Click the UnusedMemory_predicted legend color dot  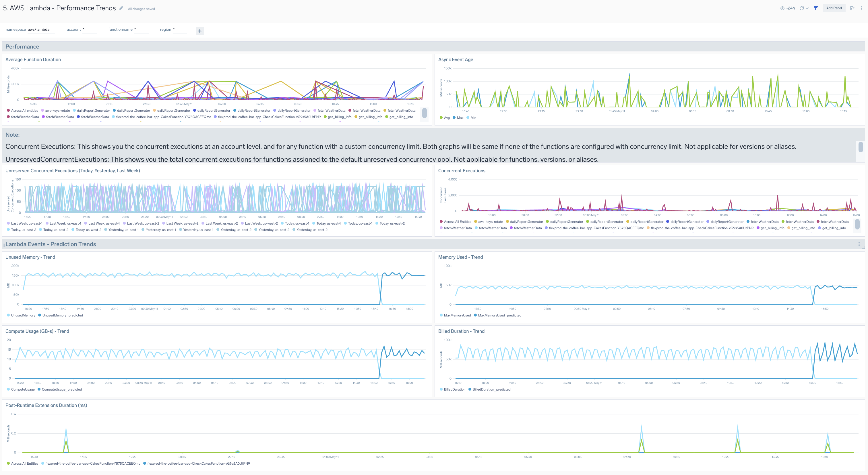pyautogui.click(x=40, y=315)
